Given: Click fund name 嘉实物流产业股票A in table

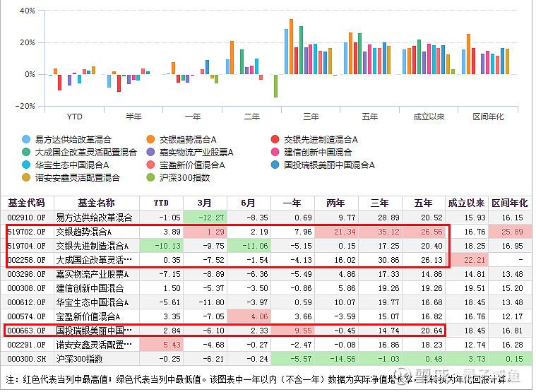Looking at the screenshot, I should [x=93, y=274].
